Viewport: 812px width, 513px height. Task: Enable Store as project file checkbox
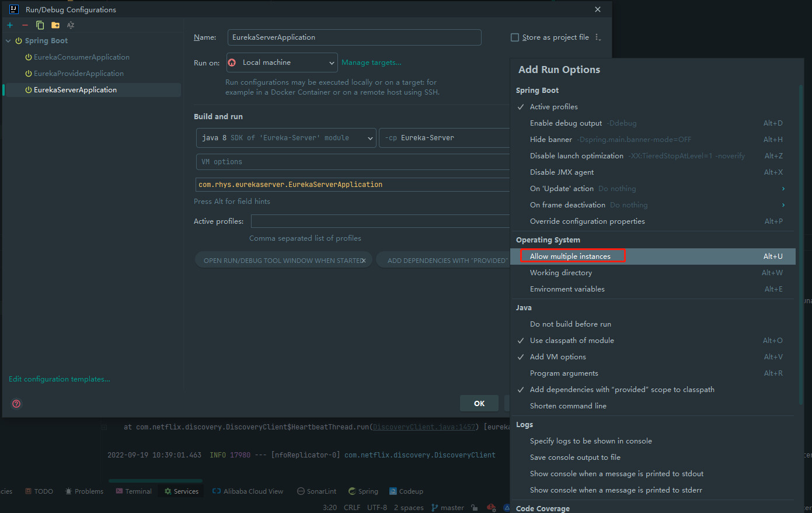pos(515,37)
